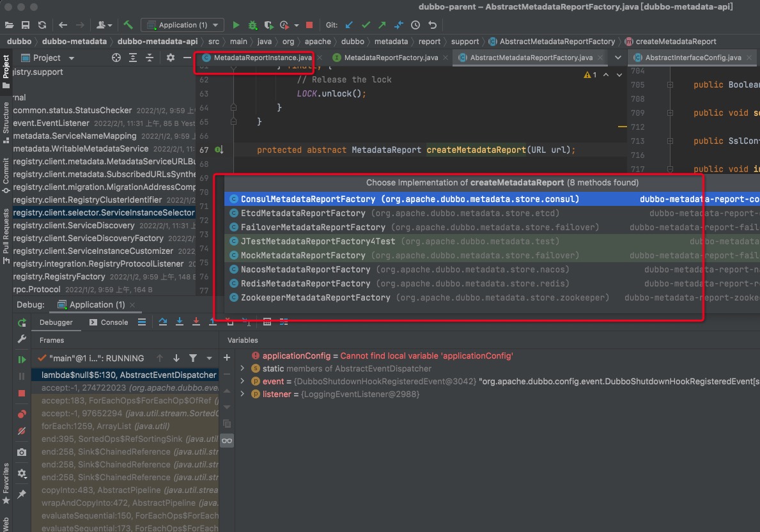Viewport: 760px width, 532px height.
Task: Open profiler run options dropdown arrow
Action: point(297,25)
